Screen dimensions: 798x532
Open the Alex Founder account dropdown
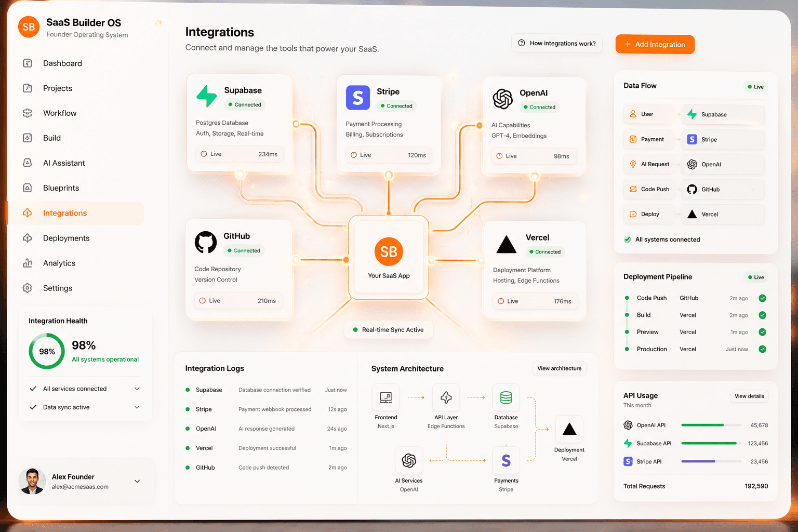[x=137, y=481]
